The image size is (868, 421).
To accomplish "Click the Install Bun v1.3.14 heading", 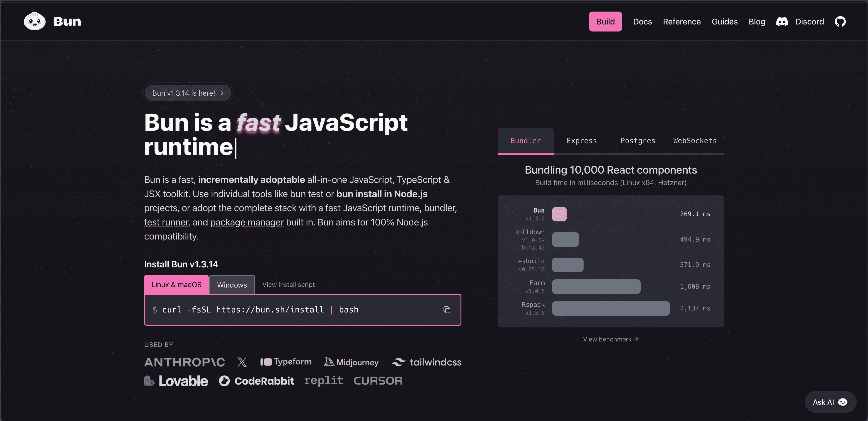I will click(x=181, y=264).
